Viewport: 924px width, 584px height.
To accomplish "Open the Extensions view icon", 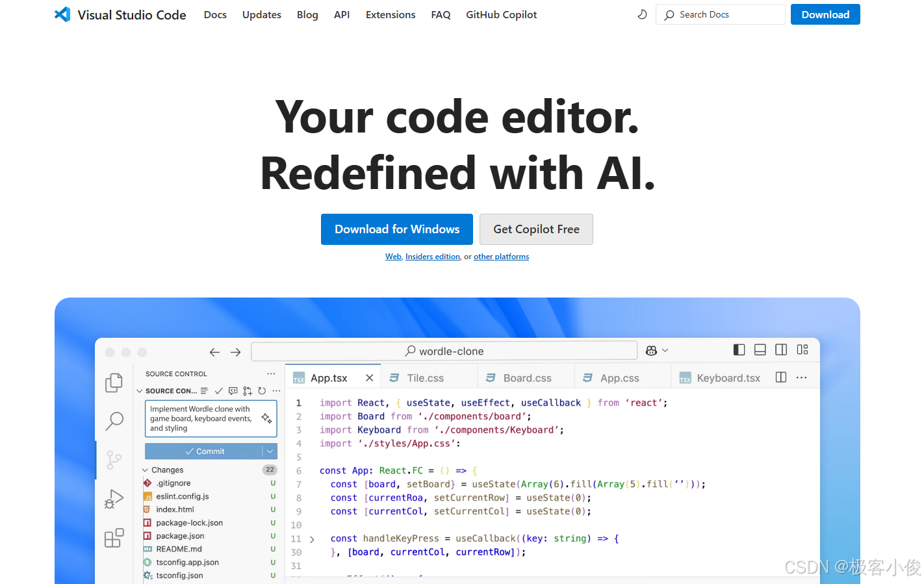I will point(114,538).
